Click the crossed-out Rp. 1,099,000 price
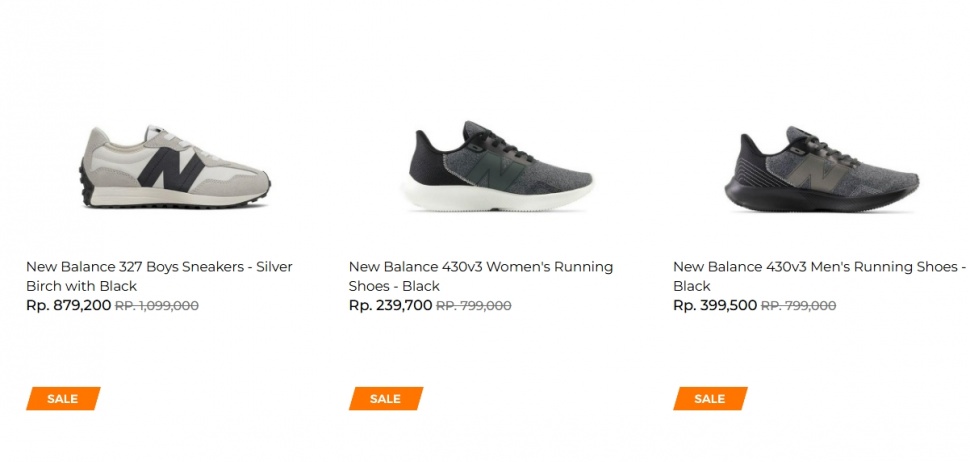 157,306
